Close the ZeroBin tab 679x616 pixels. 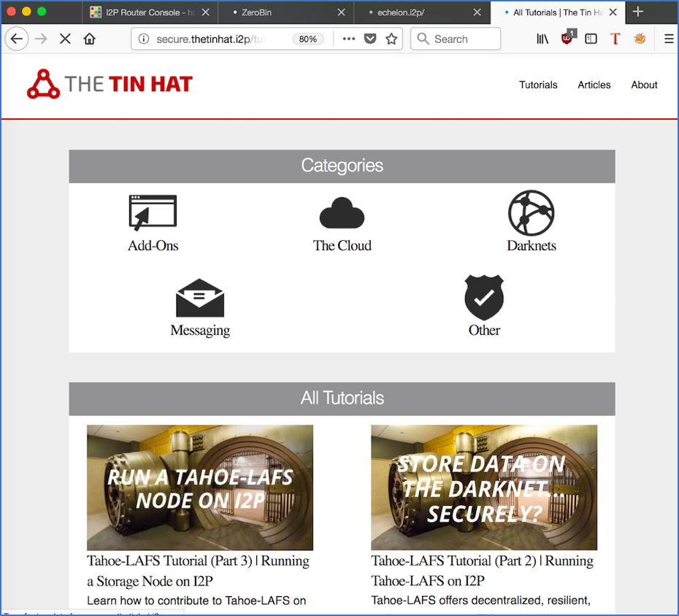(x=341, y=12)
